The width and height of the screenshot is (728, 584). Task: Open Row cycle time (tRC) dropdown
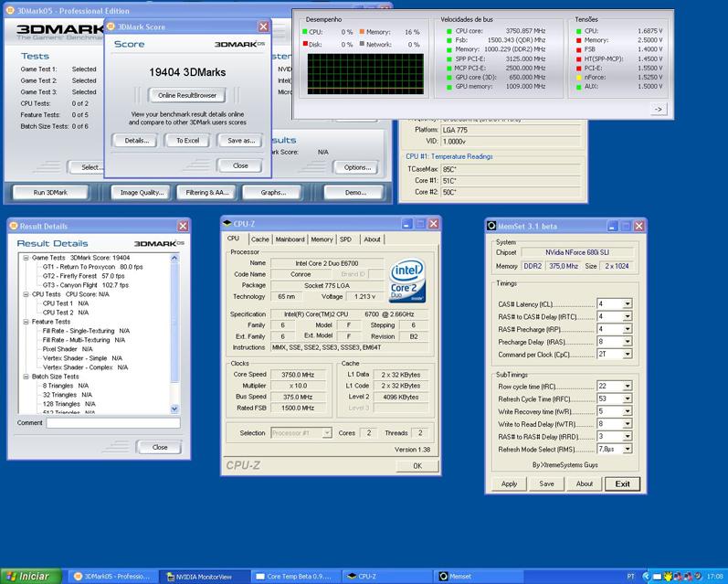[x=628, y=387]
